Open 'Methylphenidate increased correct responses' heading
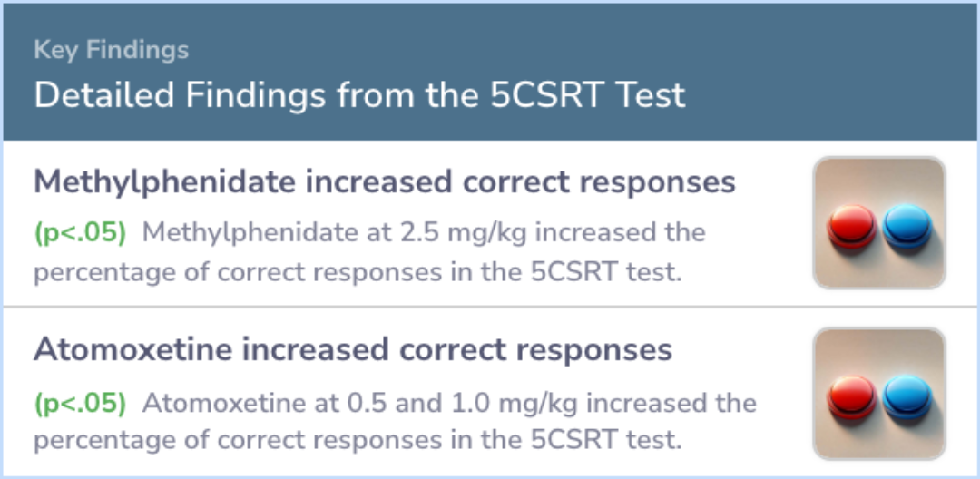980x479 pixels. [x=384, y=182]
